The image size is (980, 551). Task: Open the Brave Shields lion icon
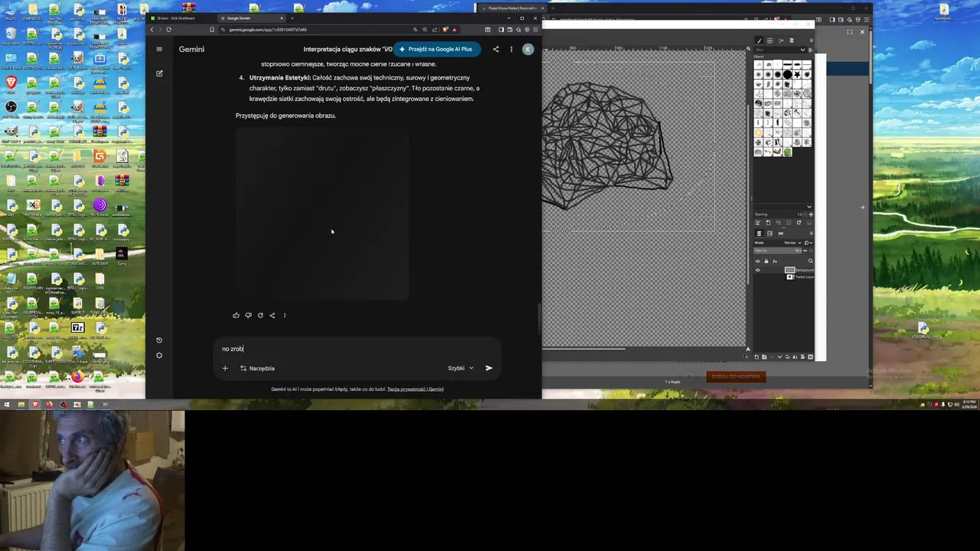tap(445, 30)
